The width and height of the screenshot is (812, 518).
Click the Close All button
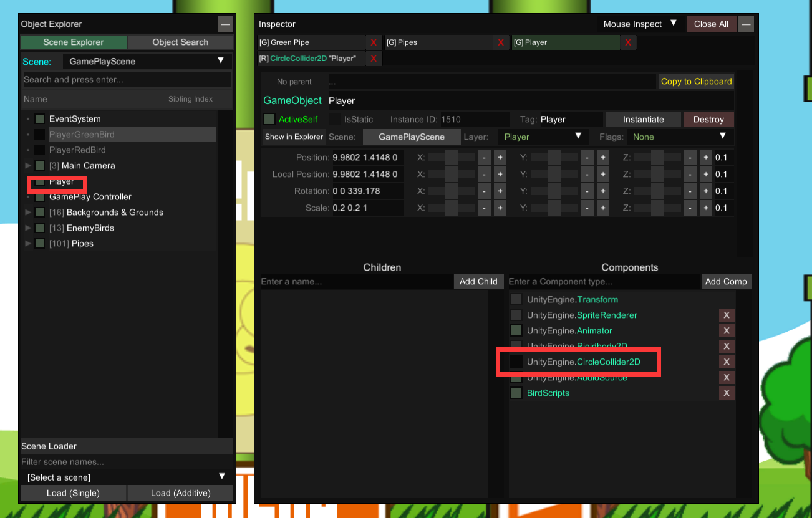click(x=711, y=24)
